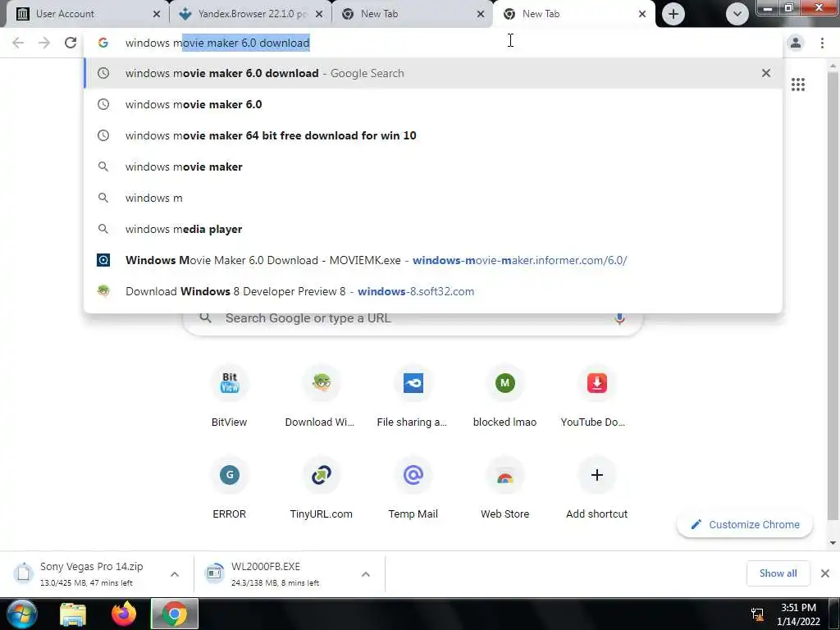Open the YouTube Do... shortcut
The image size is (840, 630).
pos(596,396)
